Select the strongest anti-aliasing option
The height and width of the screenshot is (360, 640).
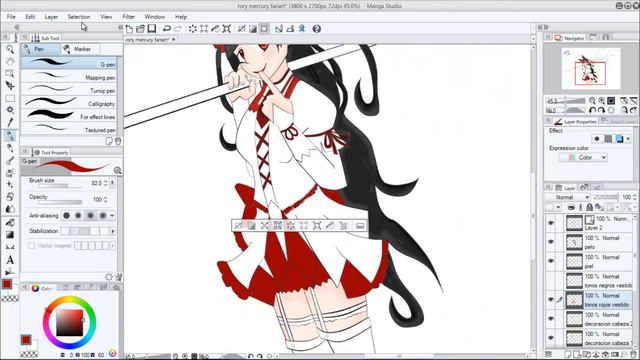(103, 215)
